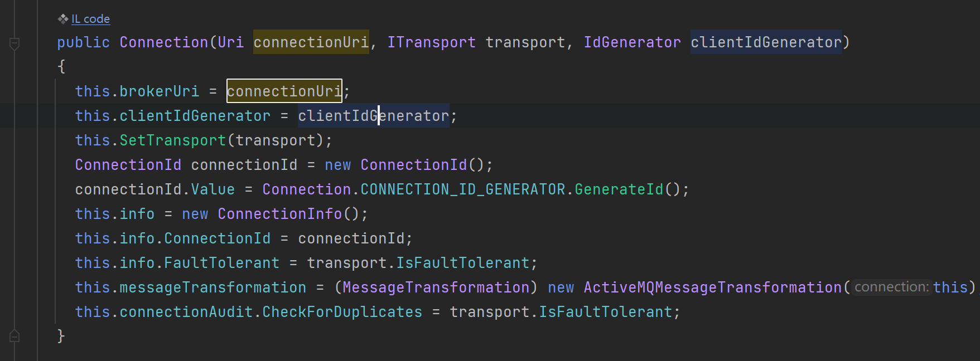Collapse the Connection constructor fold marker
The width and height of the screenshot is (980, 361).
click(15, 43)
